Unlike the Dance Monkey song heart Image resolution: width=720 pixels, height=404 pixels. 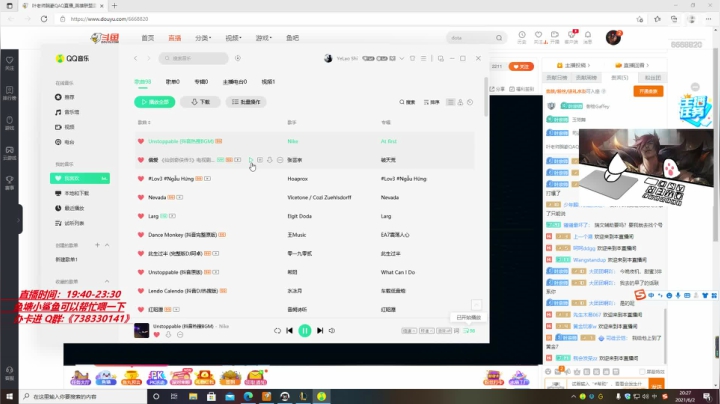(141, 235)
